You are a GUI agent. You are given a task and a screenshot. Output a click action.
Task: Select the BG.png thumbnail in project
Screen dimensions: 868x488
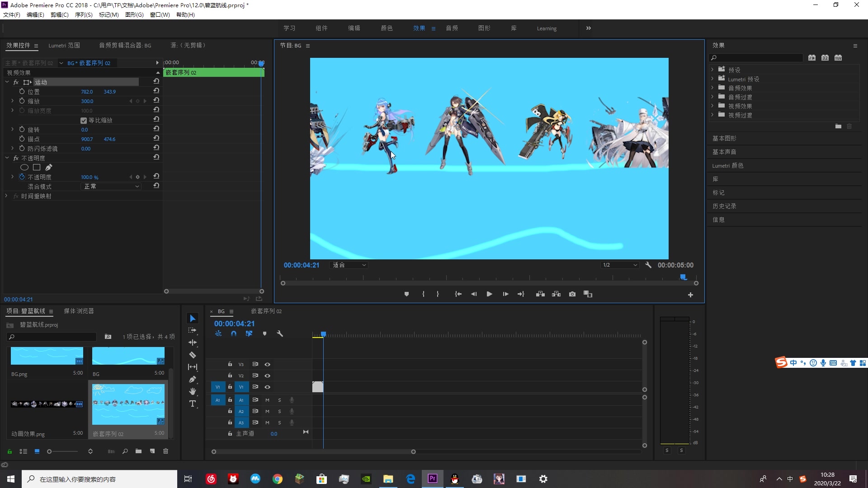[x=47, y=356]
